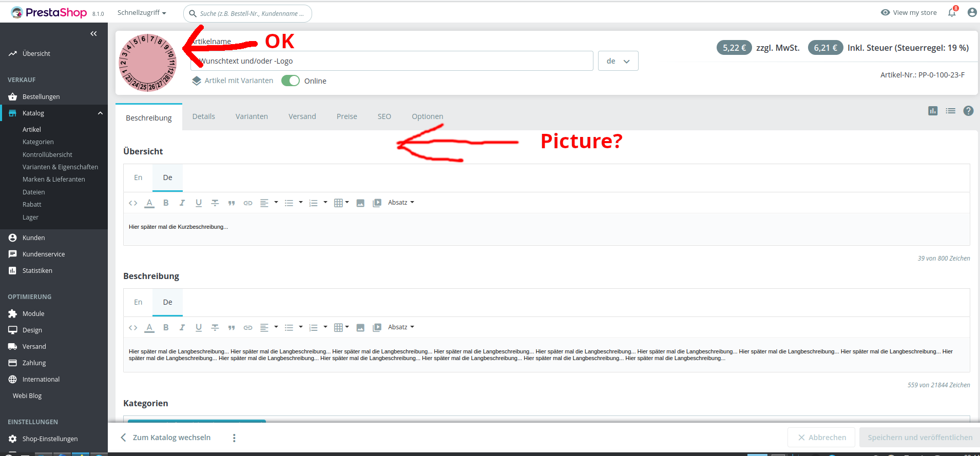
Task: Insert blockquote in Beschreibung editor
Action: (232, 328)
